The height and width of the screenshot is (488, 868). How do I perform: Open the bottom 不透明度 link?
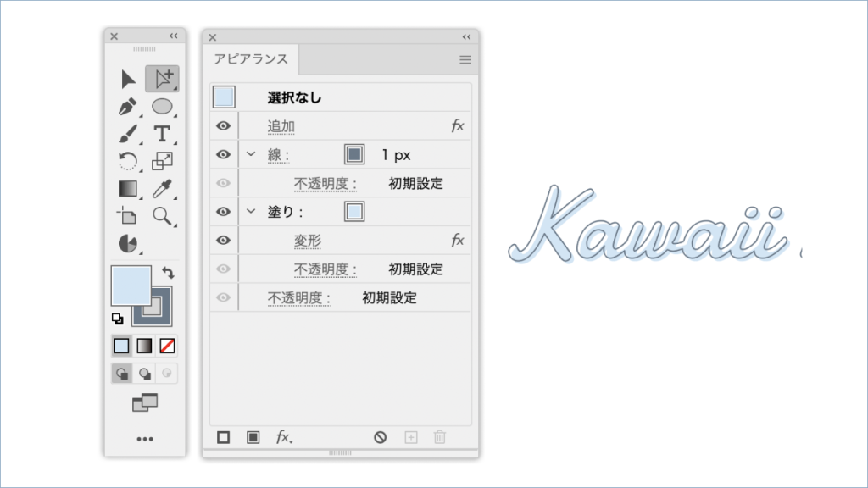(299, 298)
